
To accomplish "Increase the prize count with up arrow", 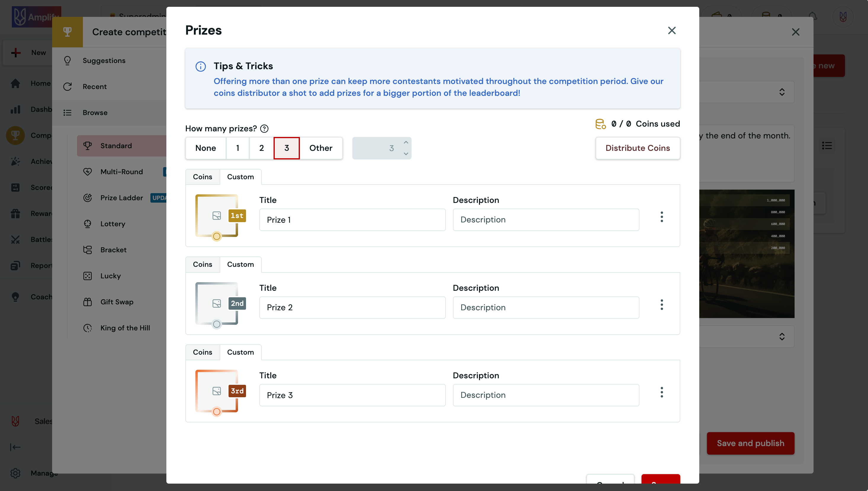I will (406, 143).
